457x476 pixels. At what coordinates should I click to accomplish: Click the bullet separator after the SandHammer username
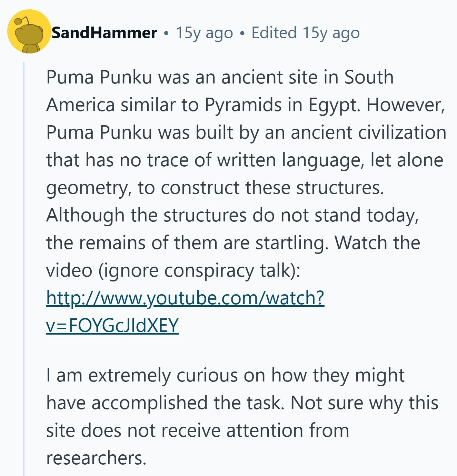[x=167, y=33]
